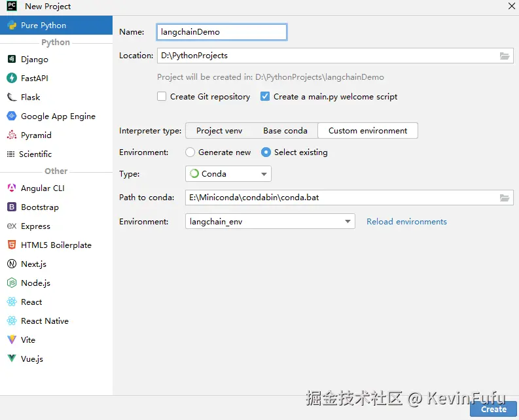The height and width of the screenshot is (420, 519).
Task: Click the Path to conda field
Action: click(349, 198)
